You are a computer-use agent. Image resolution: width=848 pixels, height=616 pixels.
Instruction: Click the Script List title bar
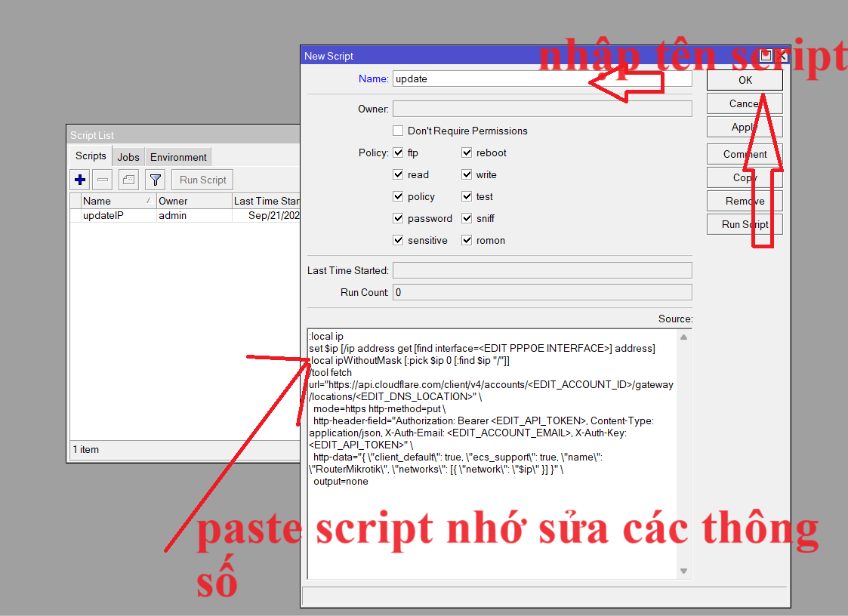(184, 135)
